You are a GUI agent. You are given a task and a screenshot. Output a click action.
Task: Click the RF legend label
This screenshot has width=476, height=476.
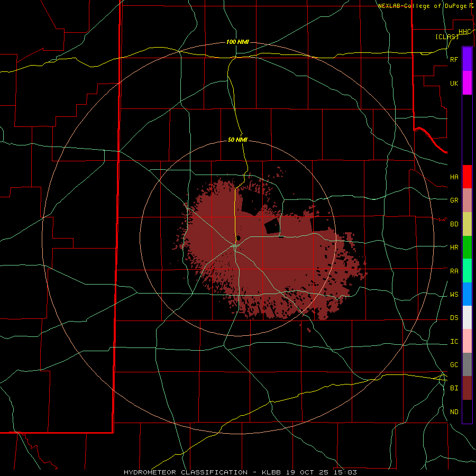(454, 59)
